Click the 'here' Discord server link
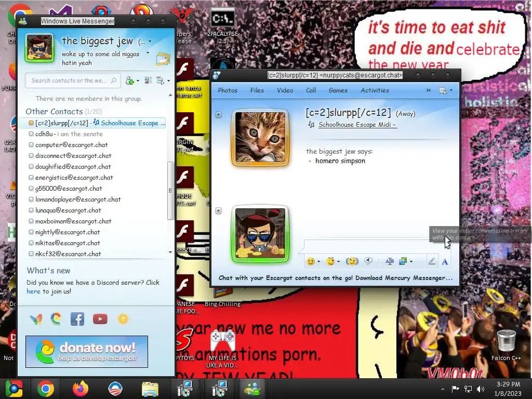 pos(33,291)
